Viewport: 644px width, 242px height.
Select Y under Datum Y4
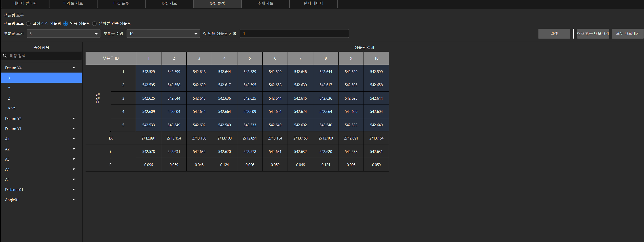click(42, 88)
